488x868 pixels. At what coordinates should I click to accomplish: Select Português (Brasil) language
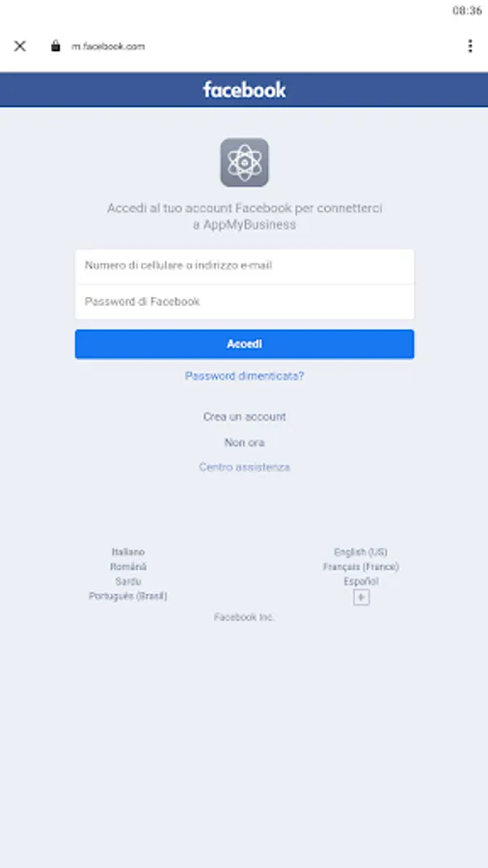128,596
